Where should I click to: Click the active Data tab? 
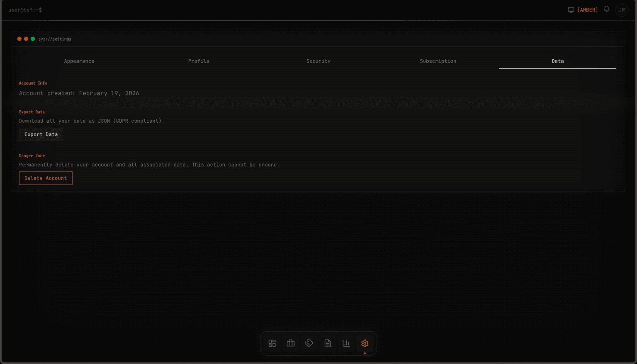point(557,61)
